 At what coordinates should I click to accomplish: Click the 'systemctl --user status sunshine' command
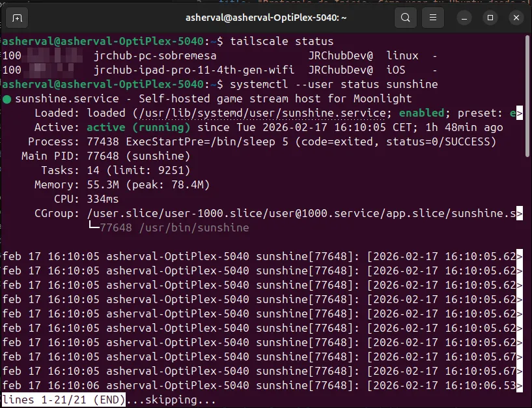point(334,84)
